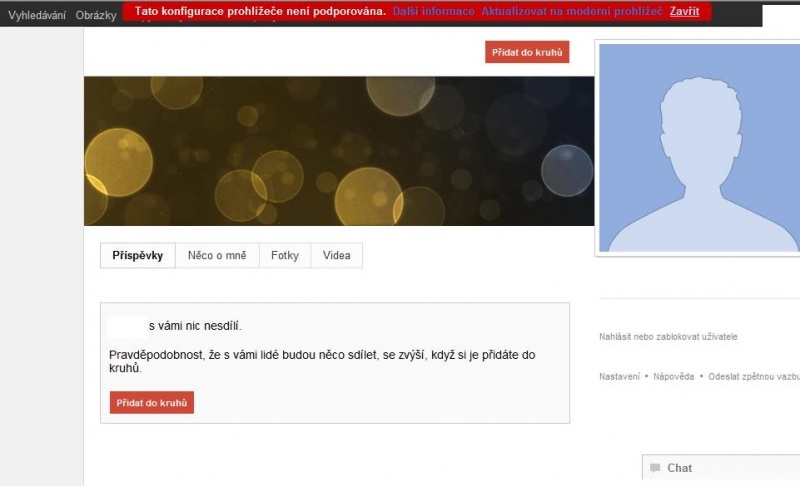Dismiss the warning banner with Zavřít
Screen dimensions: 800x486
coord(684,11)
